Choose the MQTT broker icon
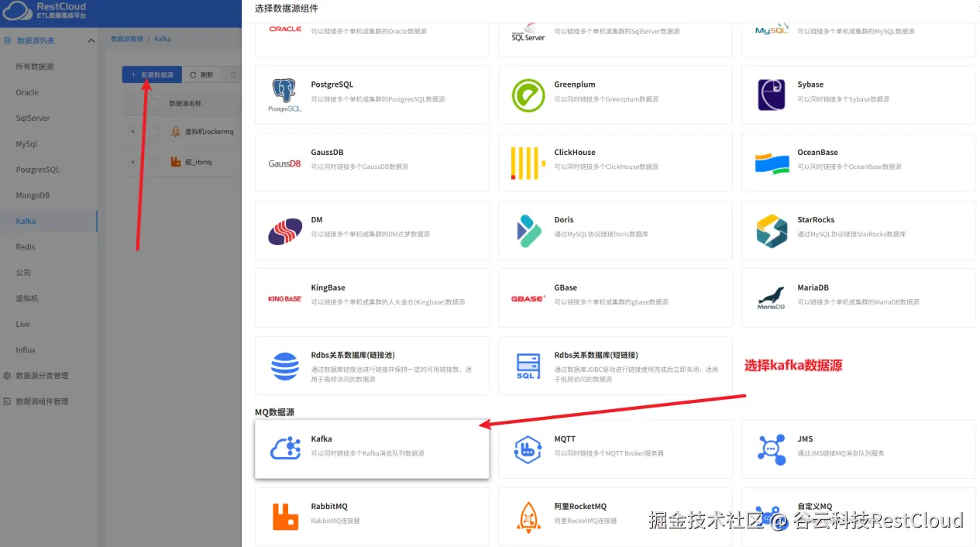The image size is (980, 547). [528, 449]
